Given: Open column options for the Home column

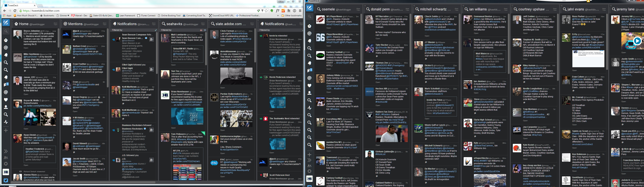Looking at the screenshot, I should point(56,24).
